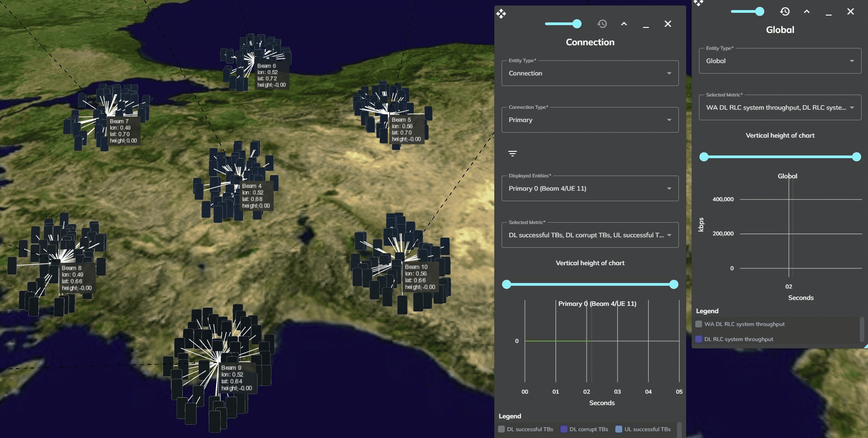
Task: Open the Entity Type dropdown in the Global panel
Action: coord(779,60)
